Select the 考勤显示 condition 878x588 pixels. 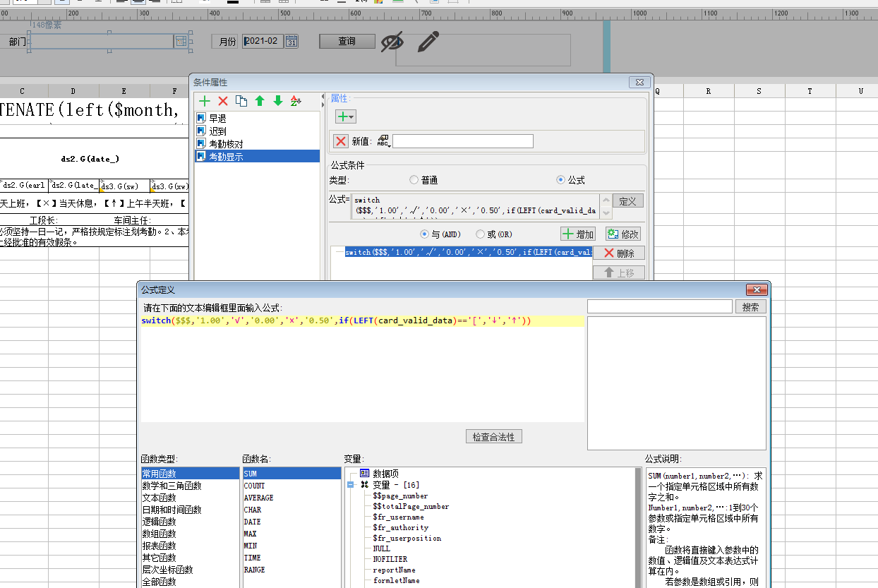click(x=257, y=157)
